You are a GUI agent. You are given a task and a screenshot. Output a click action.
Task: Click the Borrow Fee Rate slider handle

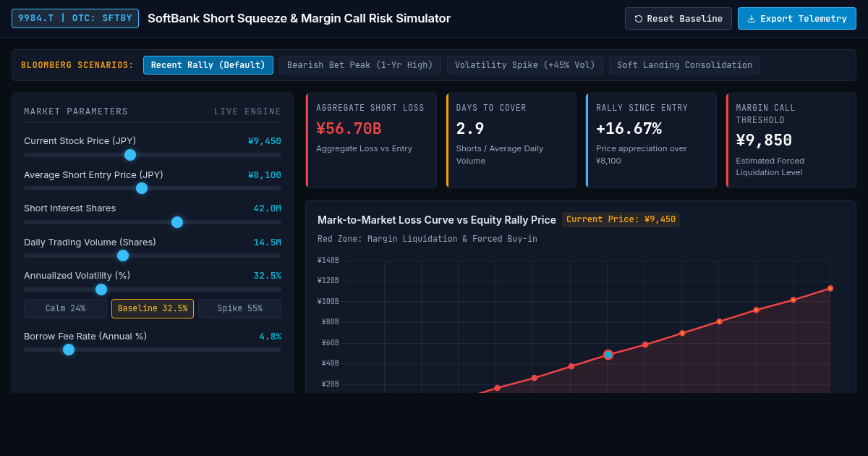coord(69,350)
